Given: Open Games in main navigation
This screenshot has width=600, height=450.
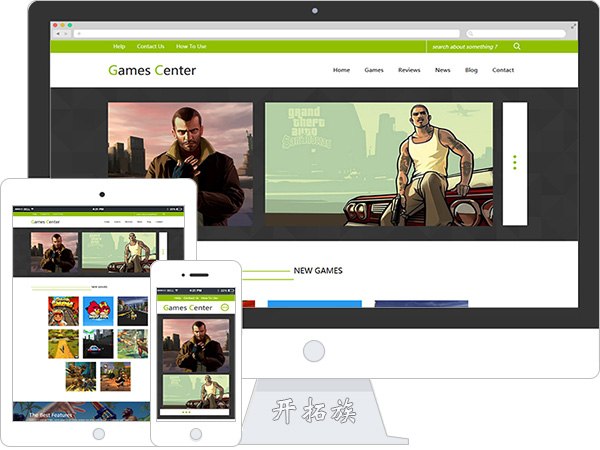Looking at the screenshot, I should [x=374, y=70].
